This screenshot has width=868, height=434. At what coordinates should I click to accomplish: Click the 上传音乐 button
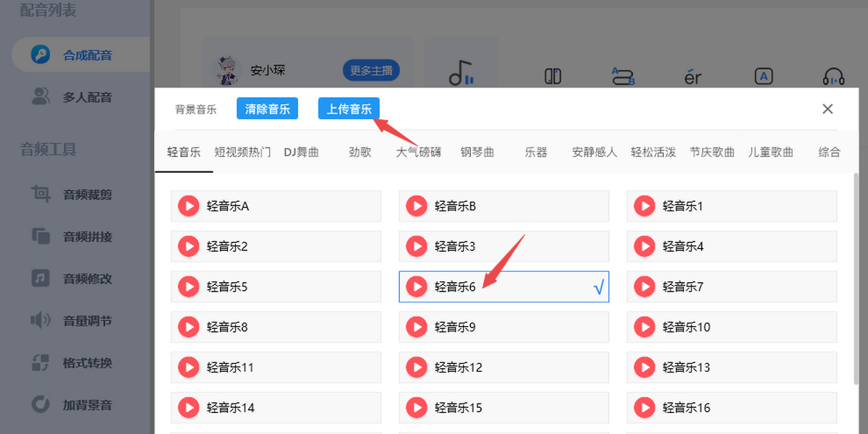point(349,109)
